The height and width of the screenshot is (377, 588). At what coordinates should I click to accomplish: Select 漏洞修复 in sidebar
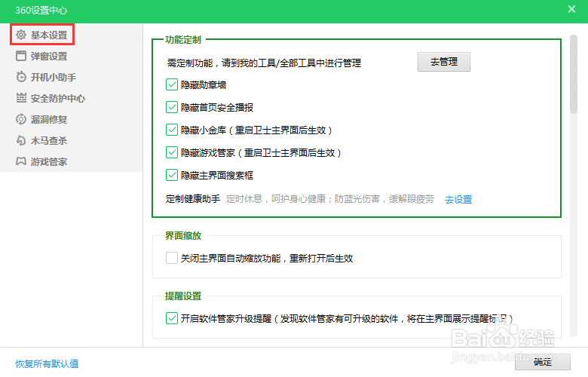pos(49,120)
